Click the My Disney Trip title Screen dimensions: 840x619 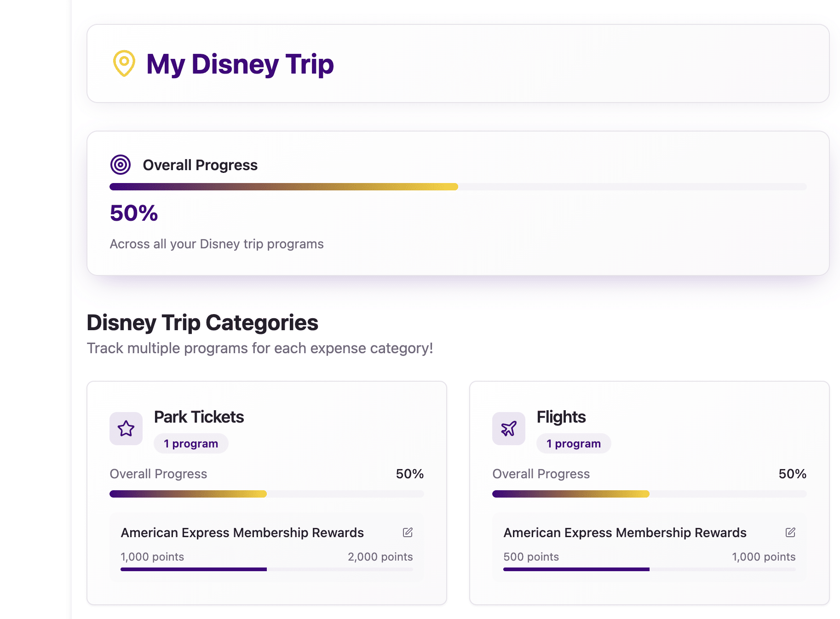coord(240,64)
